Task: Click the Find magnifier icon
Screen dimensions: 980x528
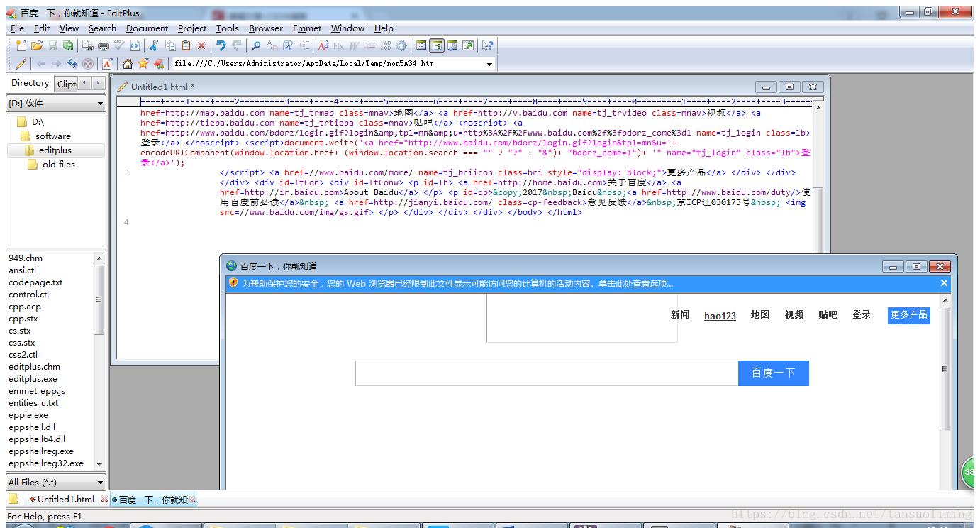Action: pos(256,45)
